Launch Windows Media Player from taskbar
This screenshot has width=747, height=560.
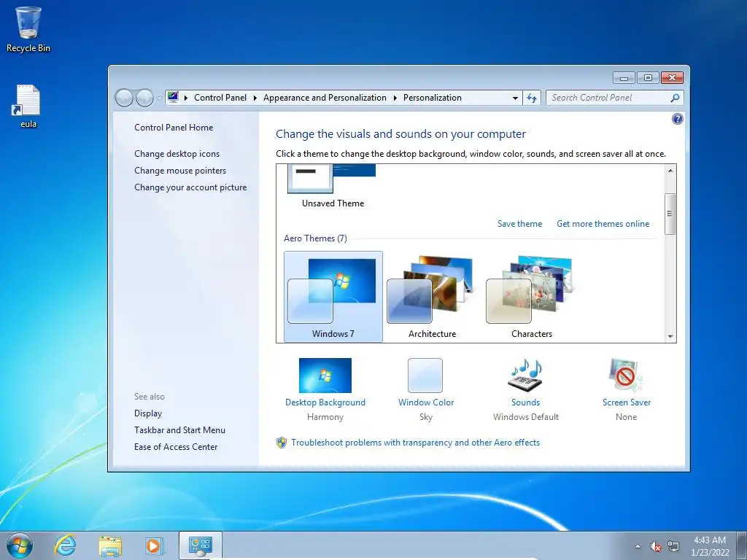tap(155, 546)
